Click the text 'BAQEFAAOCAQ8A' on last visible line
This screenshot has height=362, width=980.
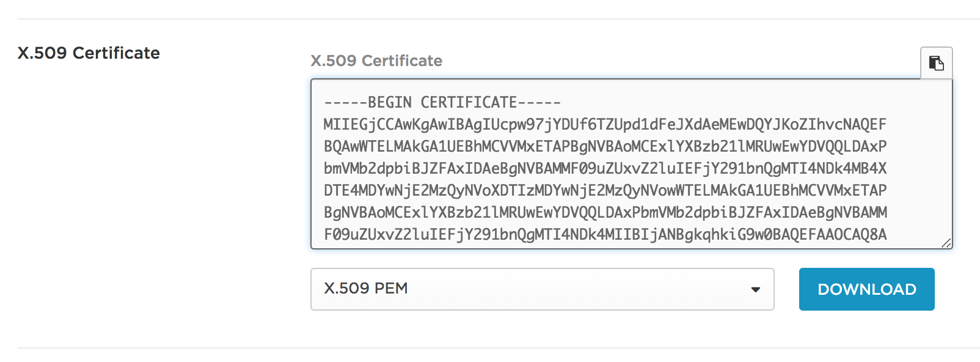[x=830, y=234]
